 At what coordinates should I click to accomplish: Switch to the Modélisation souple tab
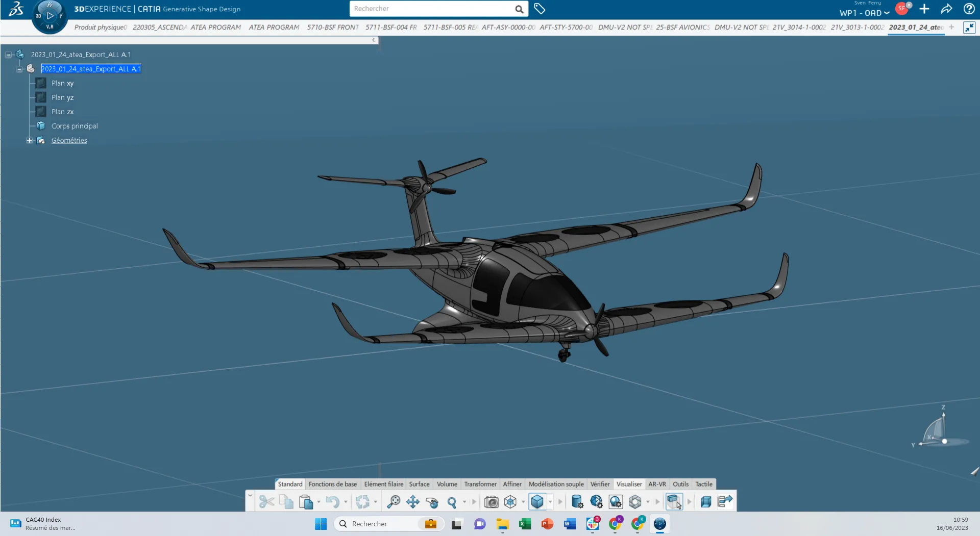(556, 484)
